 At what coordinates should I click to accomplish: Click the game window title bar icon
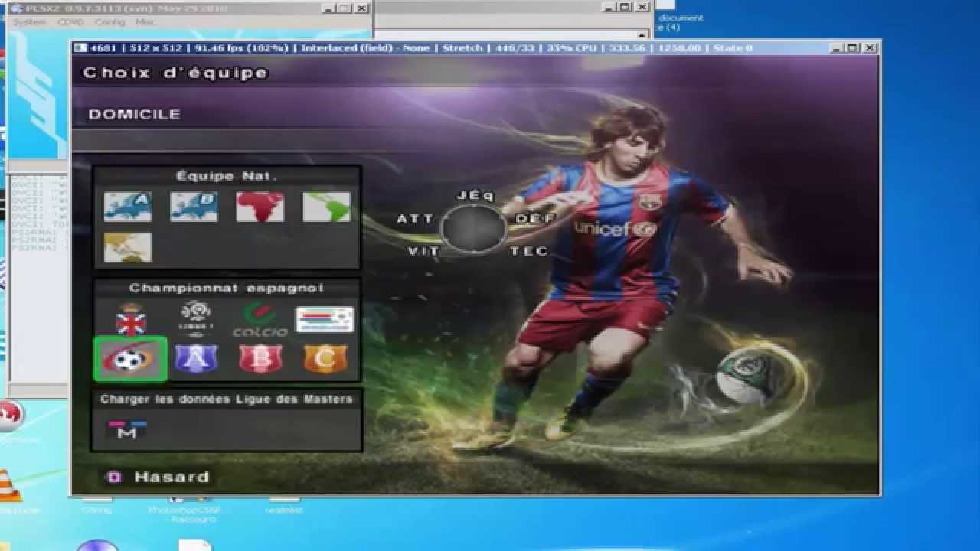[x=79, y=47]
